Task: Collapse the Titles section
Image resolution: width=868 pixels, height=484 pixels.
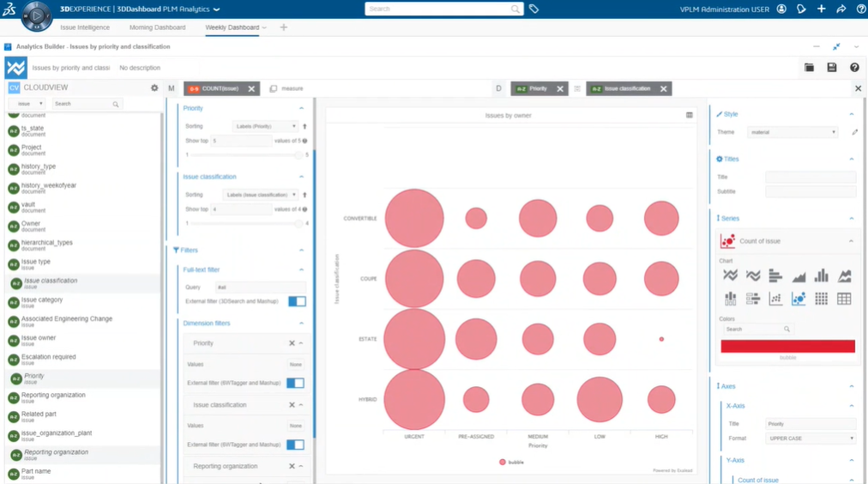Action: 851,159
